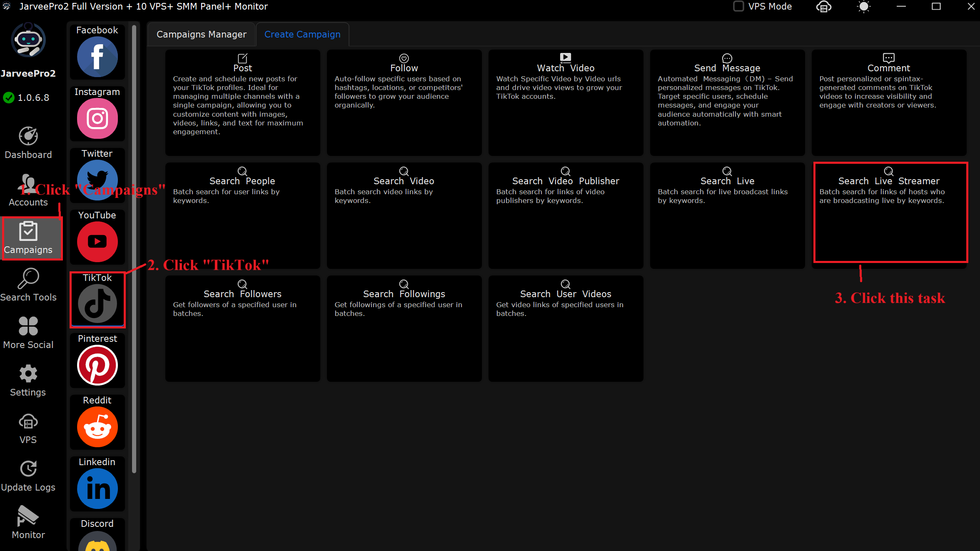The image size is (980, 551).
Task: Choose the Linkedin platform icon
Action: point(97,488)
